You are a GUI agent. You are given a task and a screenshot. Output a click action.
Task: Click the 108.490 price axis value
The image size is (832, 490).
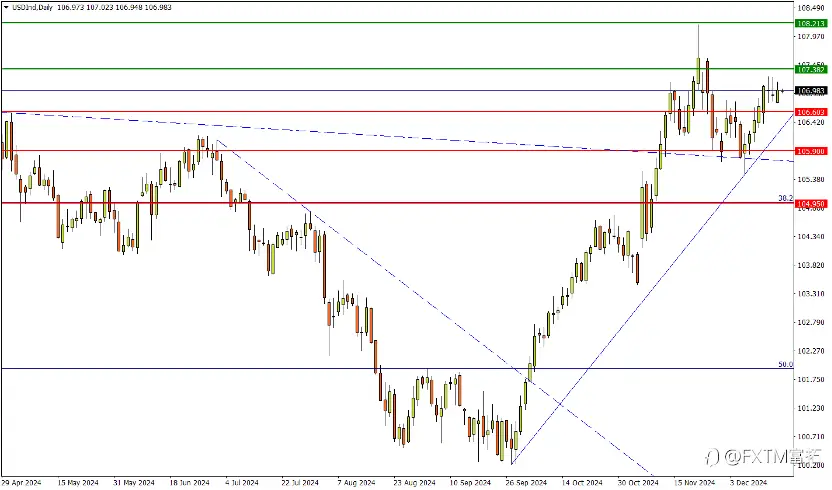(811, 8)
